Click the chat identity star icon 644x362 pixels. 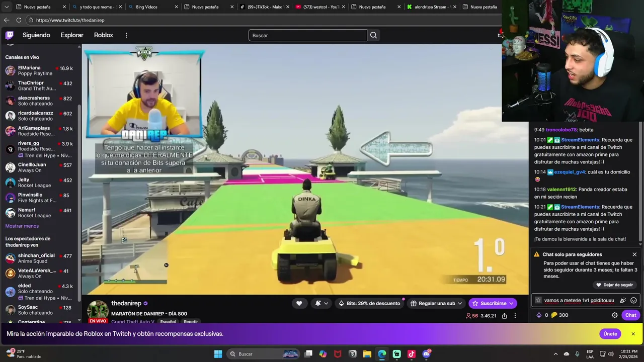point(538,300)
